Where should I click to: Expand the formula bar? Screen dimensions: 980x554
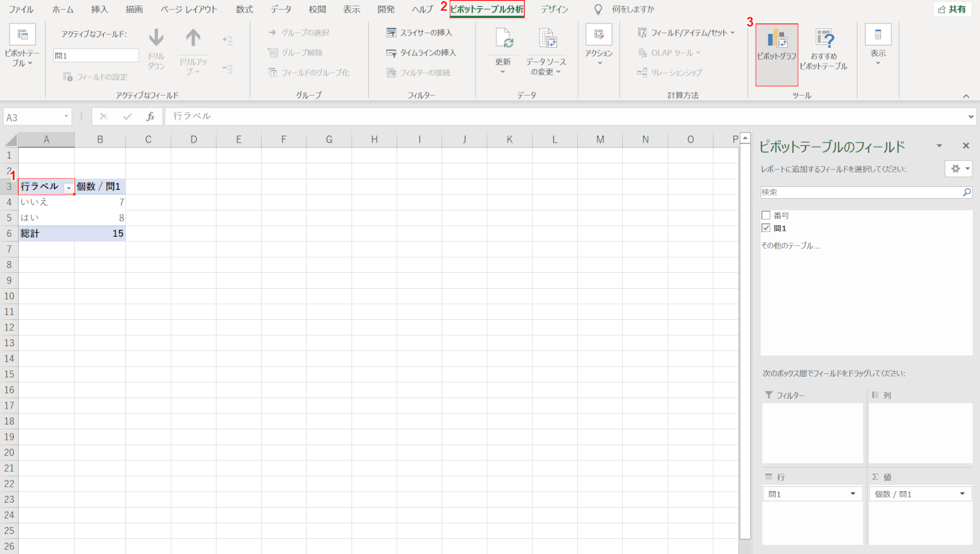pos(972,117)
